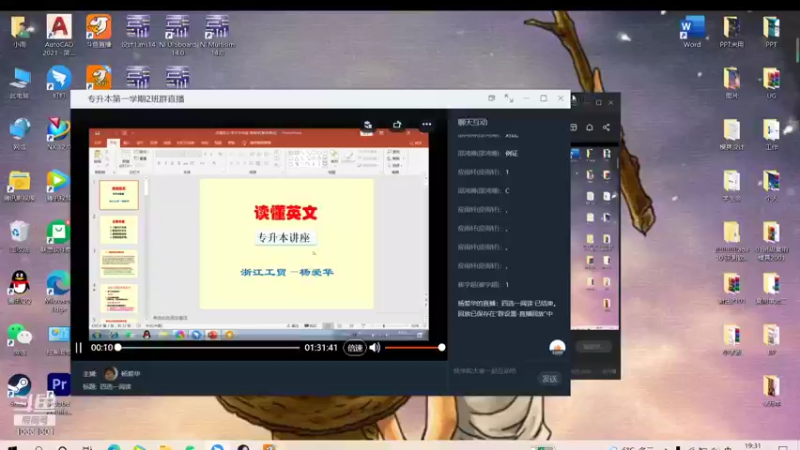
Task: Open the Tencent Video desktop shortcut
Action: [58, 186]
